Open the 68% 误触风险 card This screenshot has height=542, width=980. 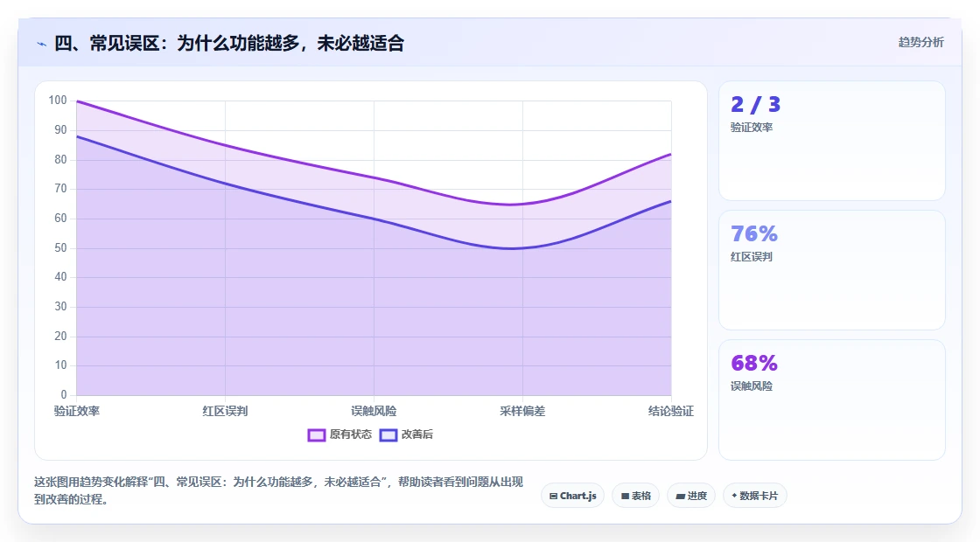click(x=832, y=400)
